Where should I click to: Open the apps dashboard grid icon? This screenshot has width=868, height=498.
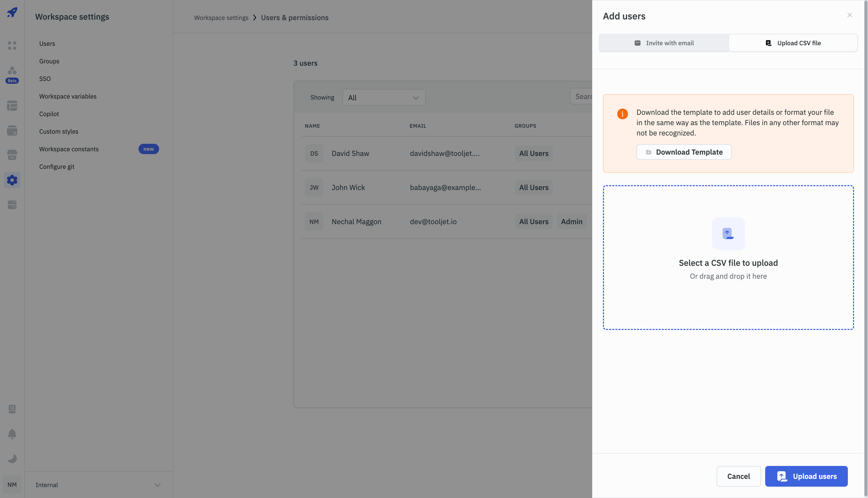12,46
